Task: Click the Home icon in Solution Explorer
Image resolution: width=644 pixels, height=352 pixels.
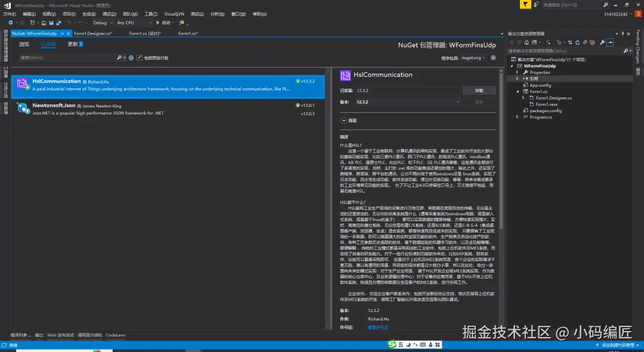Action: [x=527, y=42]
